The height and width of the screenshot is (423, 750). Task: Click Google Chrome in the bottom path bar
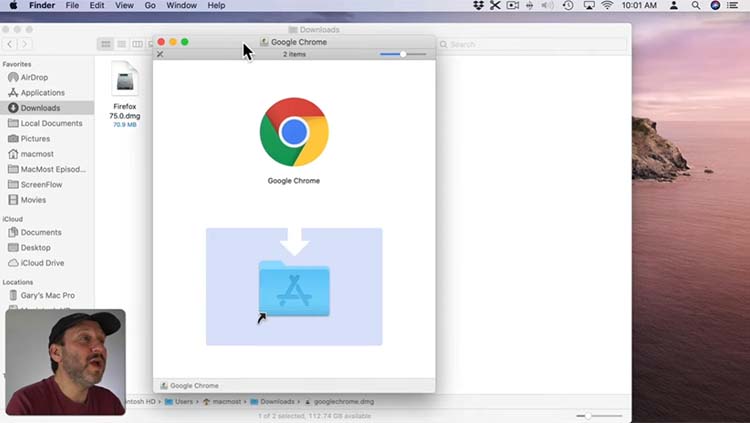[x=189, y=386]
